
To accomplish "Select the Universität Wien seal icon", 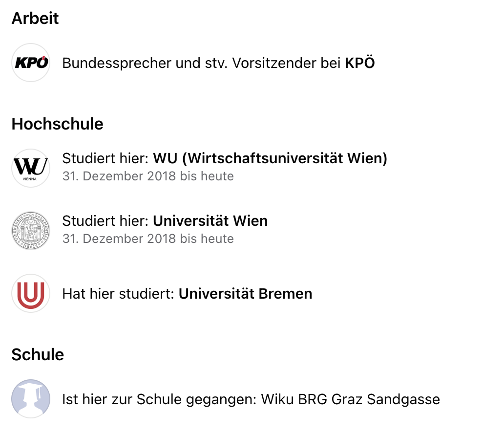I will point(31,231).
